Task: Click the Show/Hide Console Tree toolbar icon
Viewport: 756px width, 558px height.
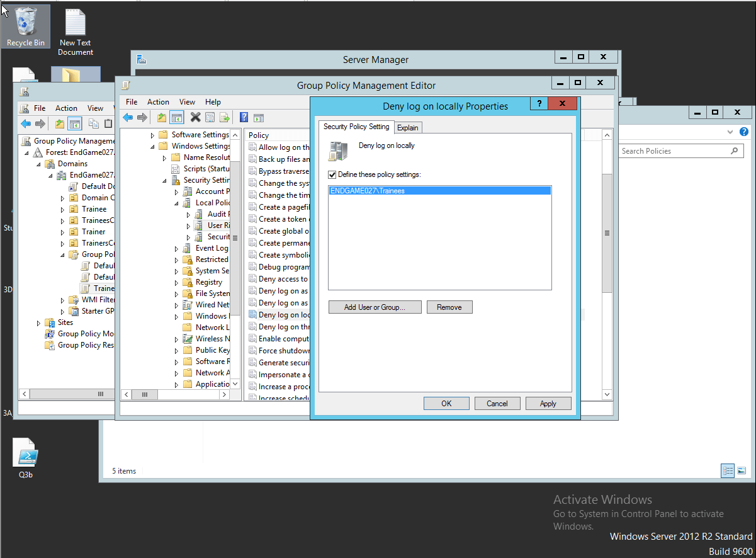Action: pos(177,117)
